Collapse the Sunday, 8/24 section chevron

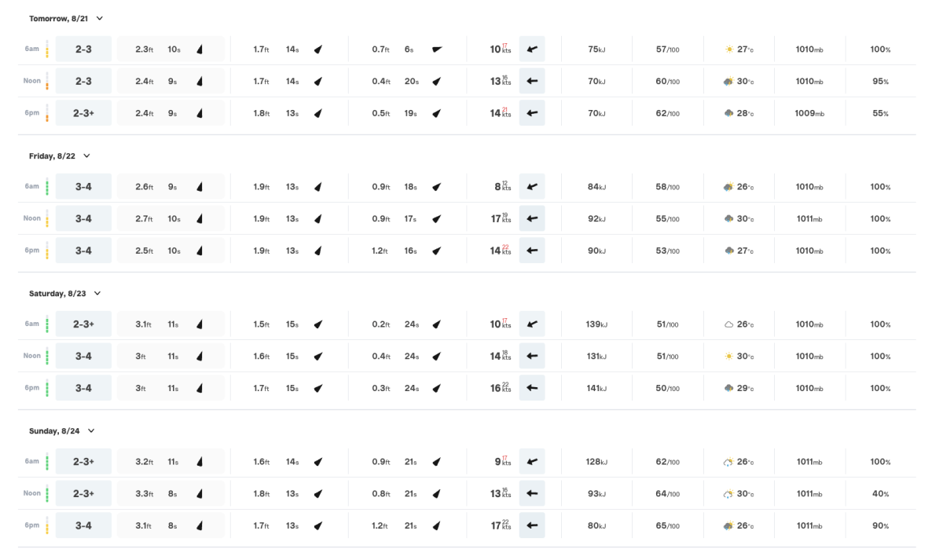point(91,431)
